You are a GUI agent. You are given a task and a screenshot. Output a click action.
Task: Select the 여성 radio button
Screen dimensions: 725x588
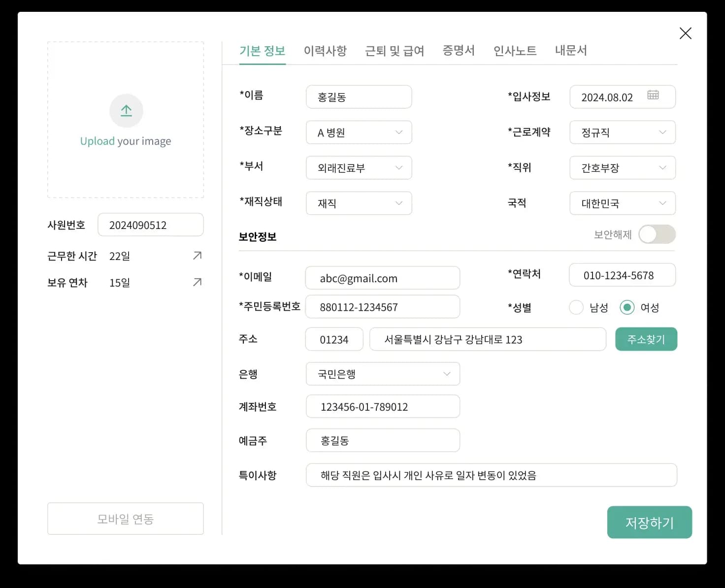pyautogui.click(x=627, y=308)
